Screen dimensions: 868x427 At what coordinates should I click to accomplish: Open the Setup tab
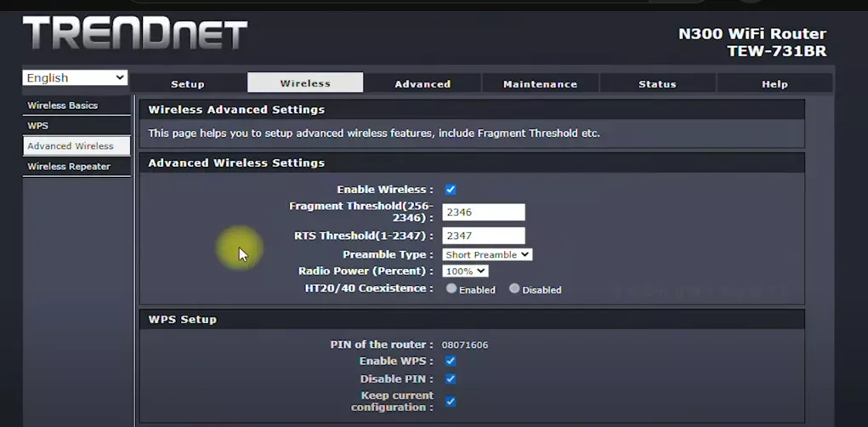(x=188, y=83)
